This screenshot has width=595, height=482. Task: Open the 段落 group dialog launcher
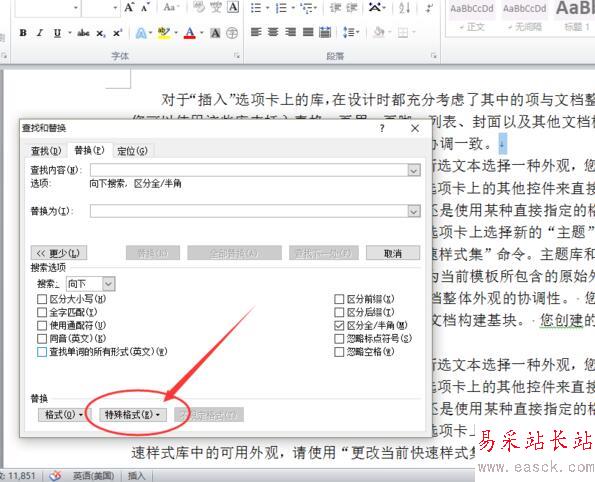pyautogui.click(x=433, y=56)
